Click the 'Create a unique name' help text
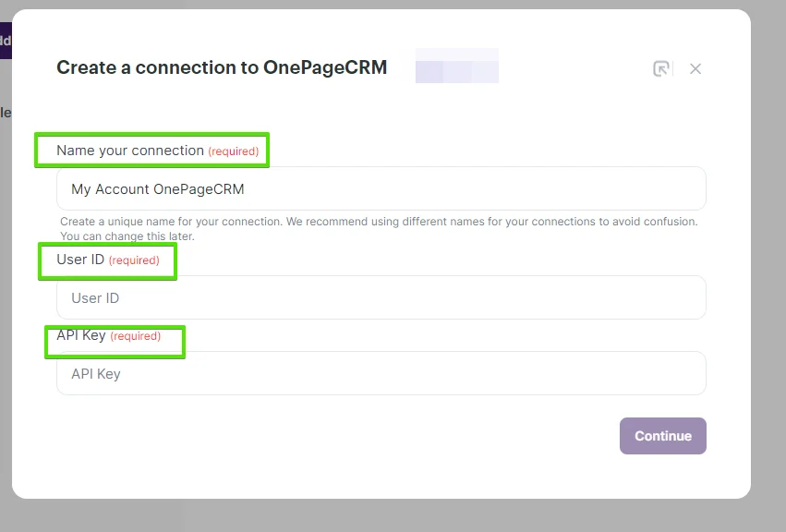 tap(379, 229)
